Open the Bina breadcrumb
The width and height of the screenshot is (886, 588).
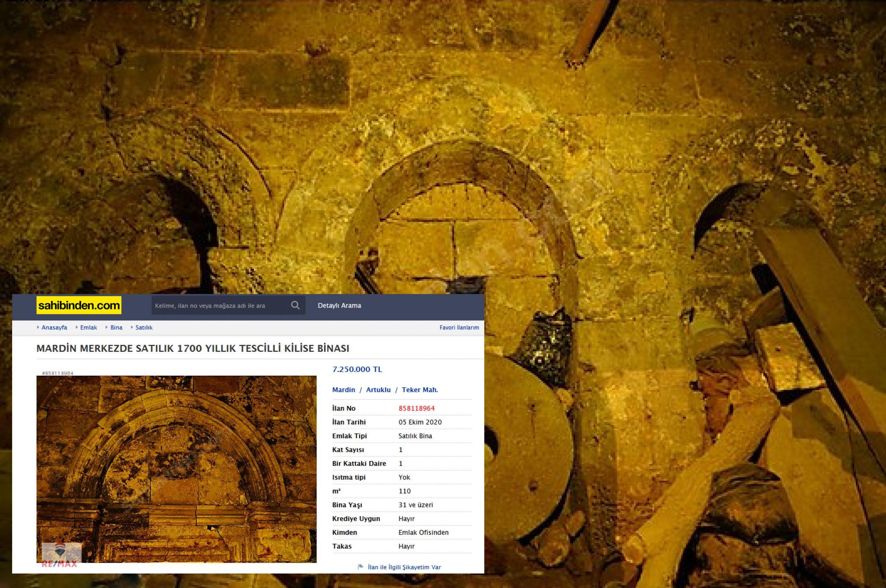click(116, 327)
